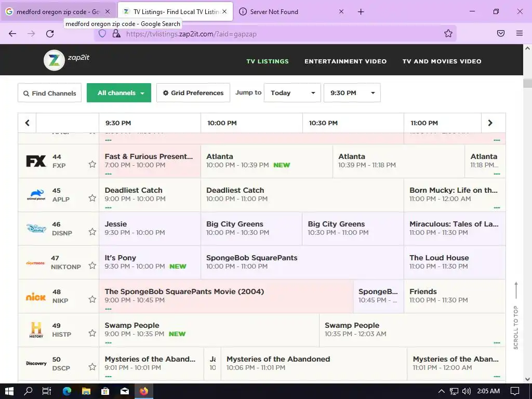The height and width of the screenshot is (399, 532).
Task: Favorite the DISNP channel star
Action: 92,232
